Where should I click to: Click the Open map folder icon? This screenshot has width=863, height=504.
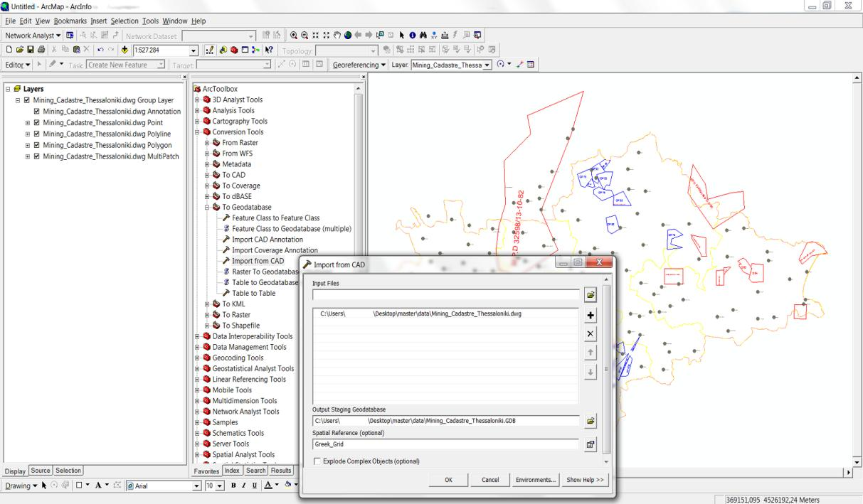[20, 50]
